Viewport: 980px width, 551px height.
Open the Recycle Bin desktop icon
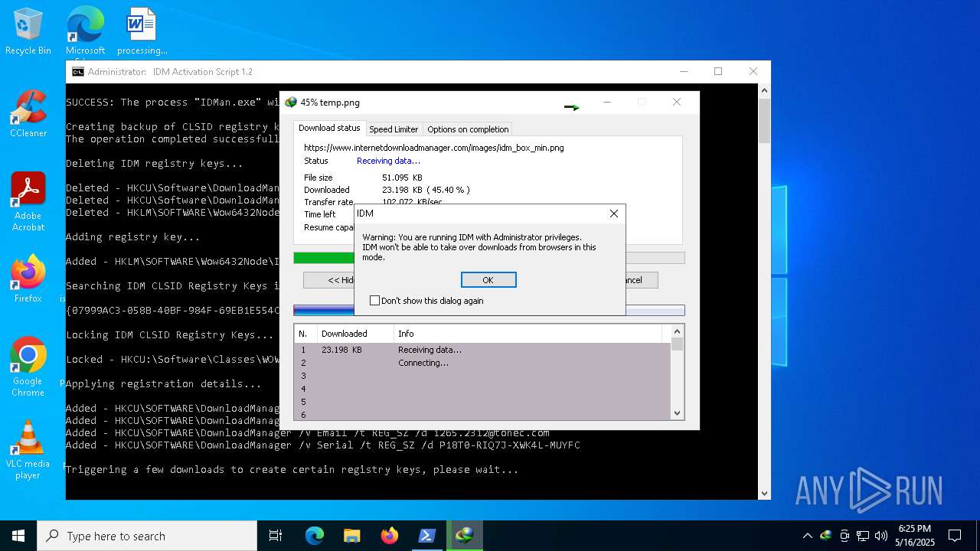[28, 31]
